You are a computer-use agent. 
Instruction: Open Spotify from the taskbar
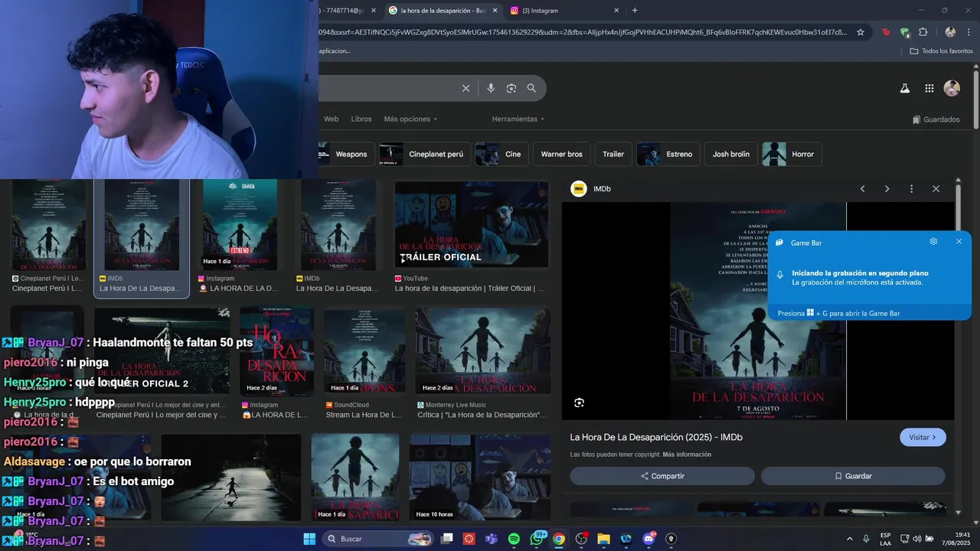(x=514, y=539)
